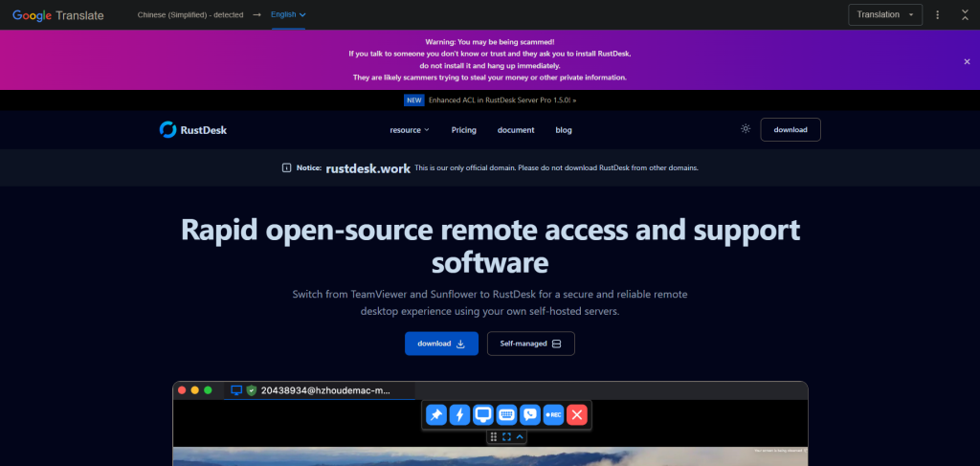
Task: Click the Google Translate logo
Action: pos(58,15)
